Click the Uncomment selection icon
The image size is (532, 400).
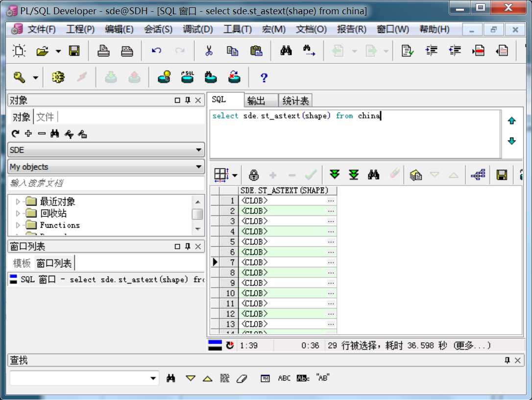point(502,51)
